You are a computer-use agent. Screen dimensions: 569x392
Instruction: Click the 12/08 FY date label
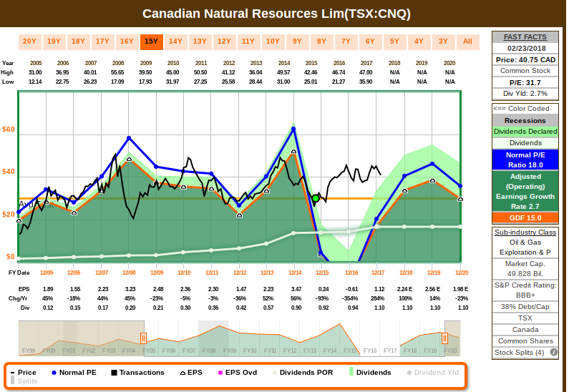coord(129,273)
